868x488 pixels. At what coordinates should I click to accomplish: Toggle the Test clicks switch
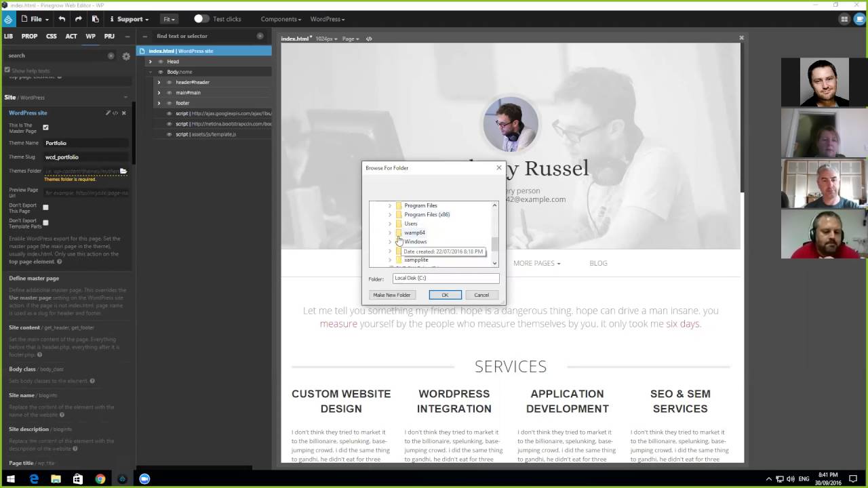(201, 19)
